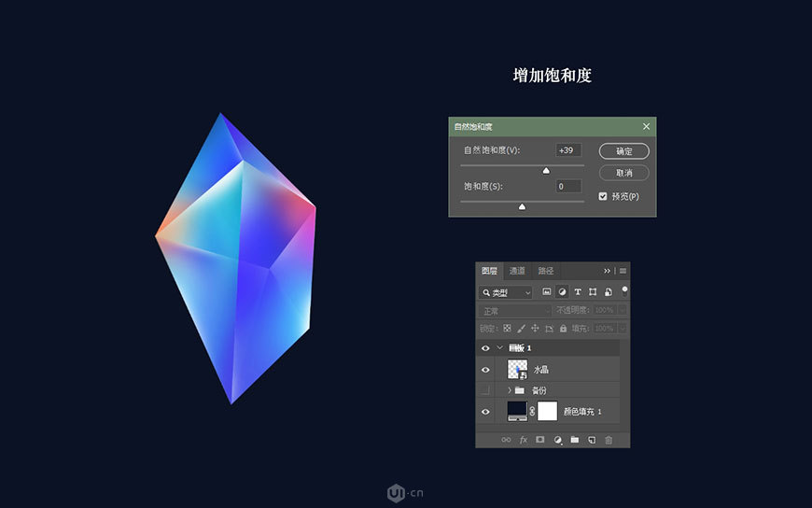Image resolution: width=812 pixels, height=508 pixels.
Task: Switch to the 通道 channels tab
Action: [x=517, y=271]
